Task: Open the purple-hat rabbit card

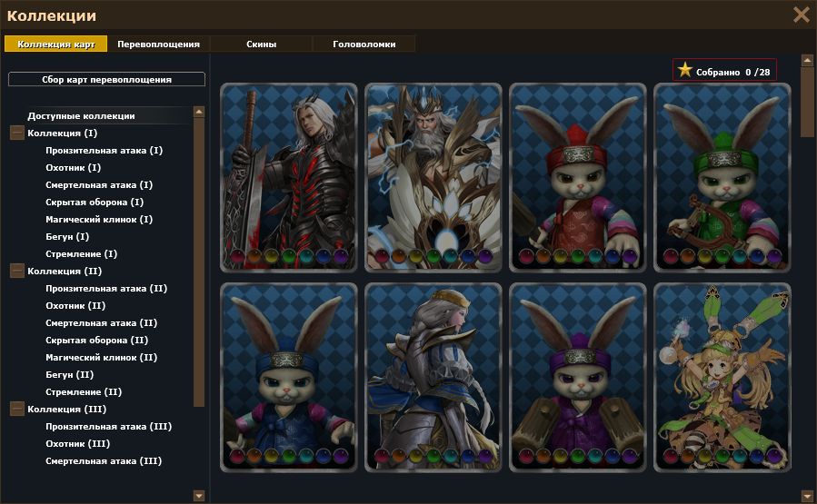Action: pyautogui.click(x=578, y=378)
